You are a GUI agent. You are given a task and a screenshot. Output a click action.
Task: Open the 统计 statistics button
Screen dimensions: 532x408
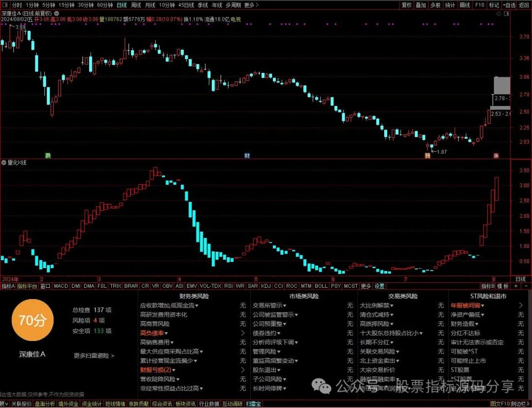pos(450,5)
